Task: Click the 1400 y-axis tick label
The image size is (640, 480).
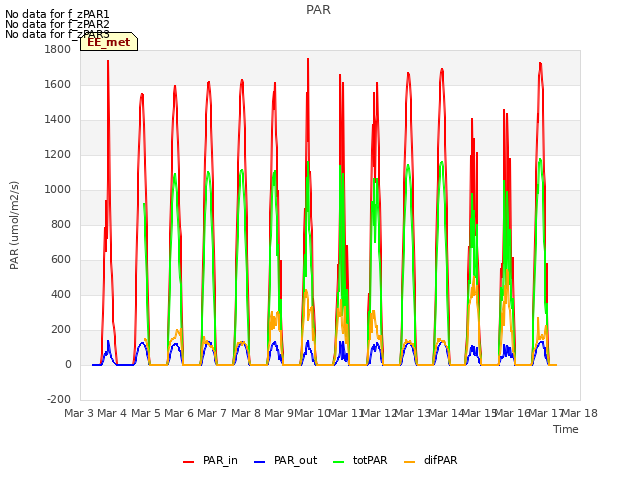Action: (x=58, y=120)
